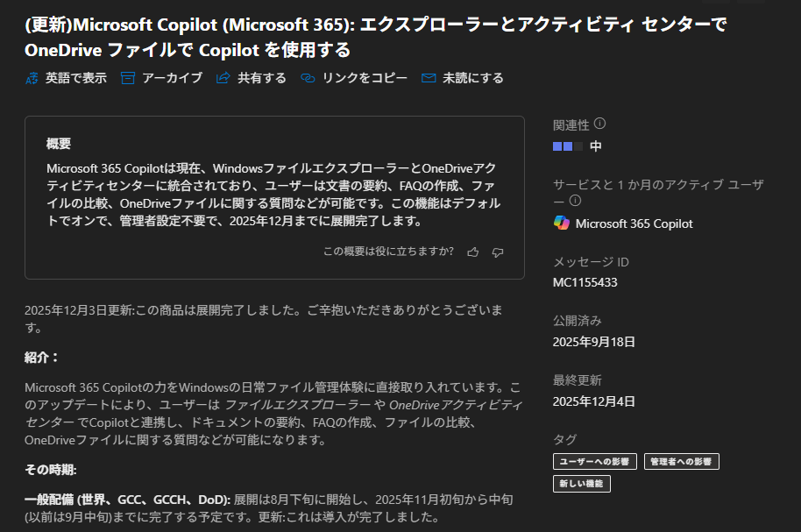This screenshot has width=801, height=532.
Task: Click the published date 2025年9月18日
Action: pos(594,342)
